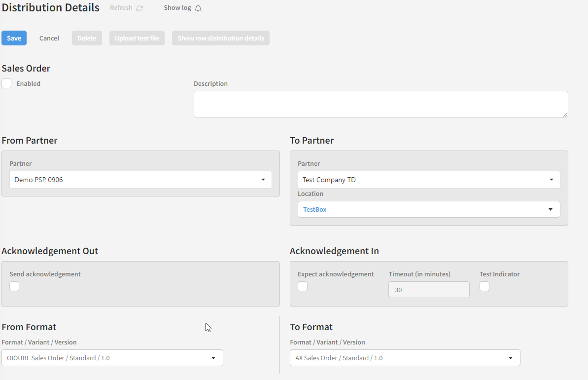
Task: Click into the Description text area
Action: click(380, 104)
